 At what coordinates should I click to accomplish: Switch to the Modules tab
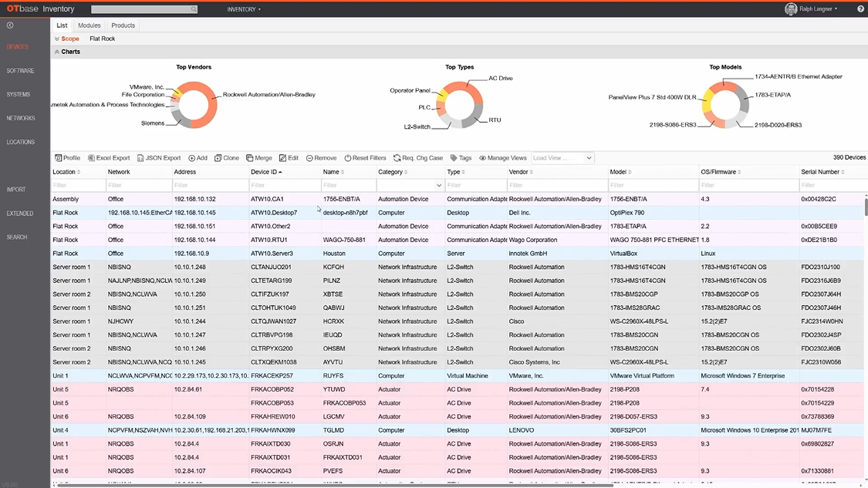90,25
